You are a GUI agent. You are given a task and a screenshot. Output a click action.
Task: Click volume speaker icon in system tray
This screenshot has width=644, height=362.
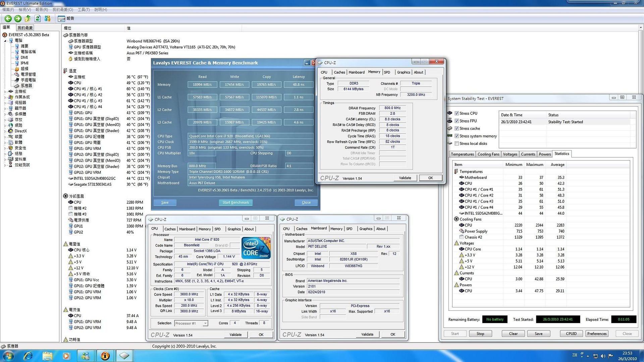(x=603, y=356)
